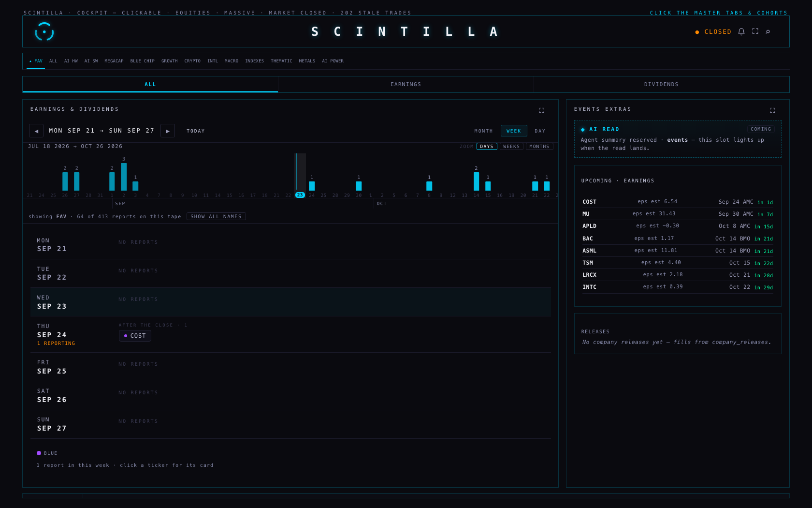Click Show All Names button
Image resolution: width=812 pixels, height=508 pixels.
[x=216, y=217]
